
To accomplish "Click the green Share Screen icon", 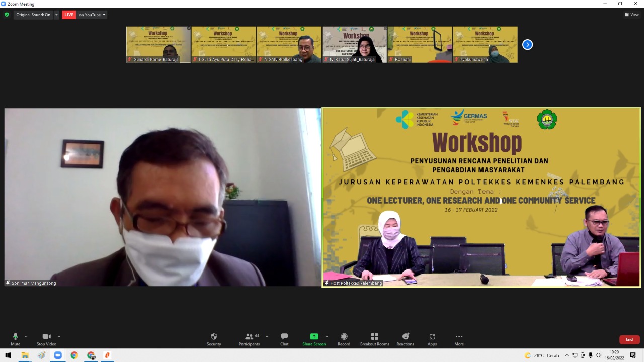I will [314, 337].
